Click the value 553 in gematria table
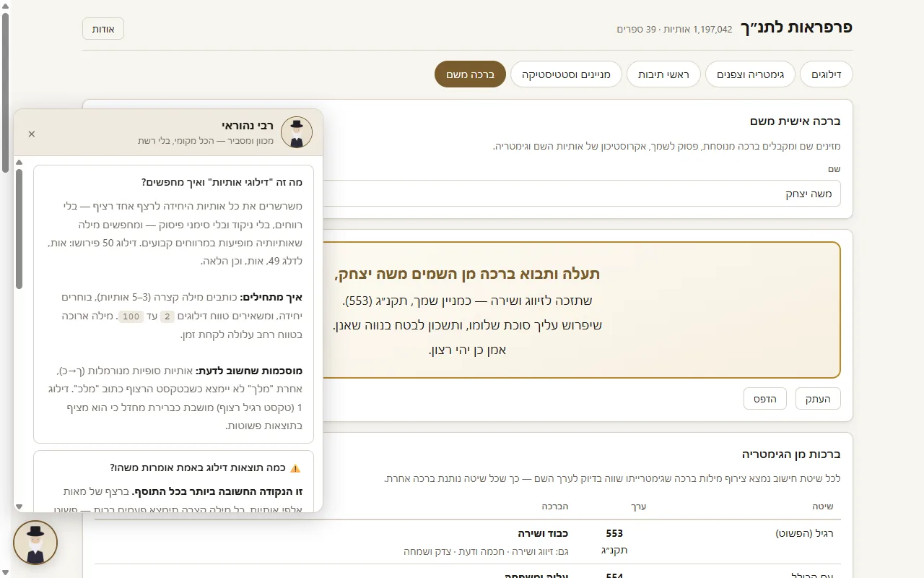Image resolution: width=924 pixels, height=578 pixels. 614,533
